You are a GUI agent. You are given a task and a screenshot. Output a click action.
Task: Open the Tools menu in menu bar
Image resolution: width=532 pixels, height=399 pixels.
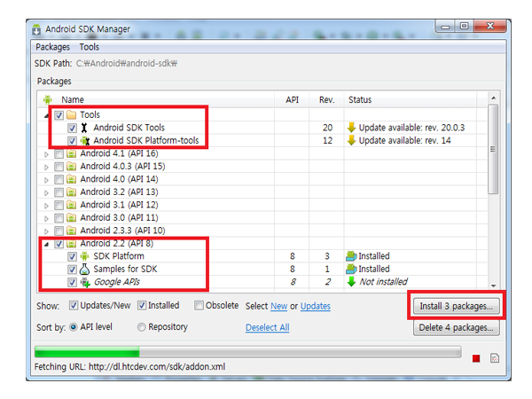pos(90,47)
